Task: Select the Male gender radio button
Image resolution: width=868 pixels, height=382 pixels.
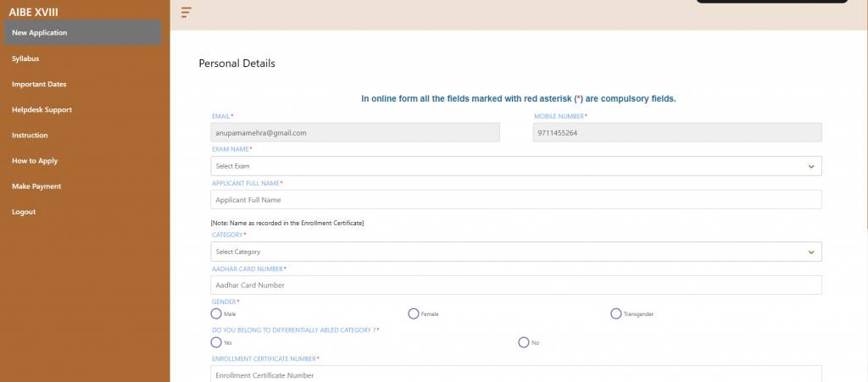Action: (x=216, y=313)
